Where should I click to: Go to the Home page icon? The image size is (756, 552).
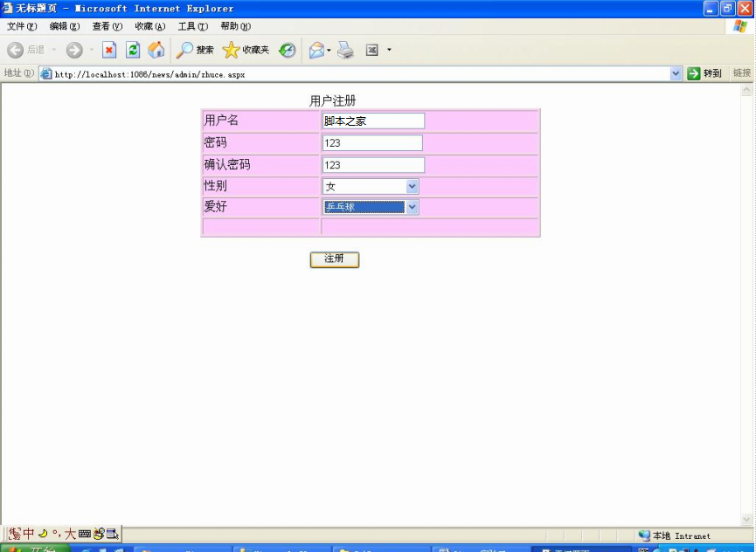coord(156,50)
